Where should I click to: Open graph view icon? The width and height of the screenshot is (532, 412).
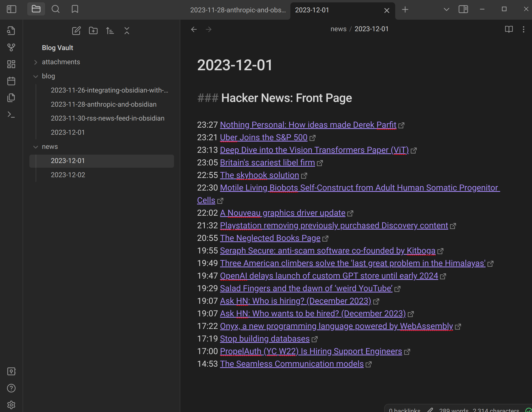[x=11, y=47]
